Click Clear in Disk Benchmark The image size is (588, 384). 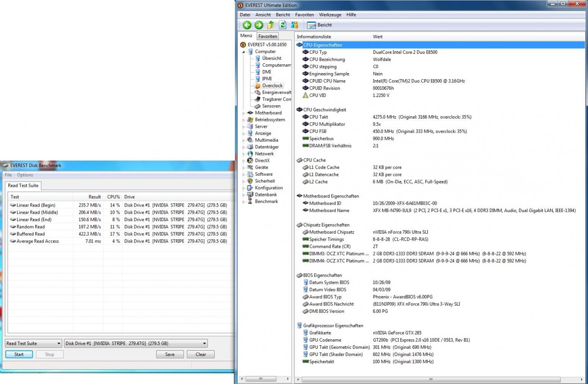click(201, 354)
